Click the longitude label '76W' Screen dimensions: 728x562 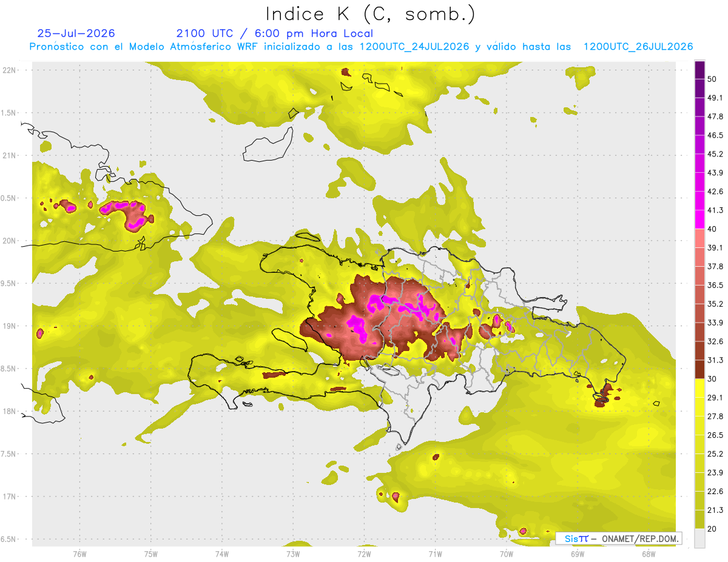79,554
